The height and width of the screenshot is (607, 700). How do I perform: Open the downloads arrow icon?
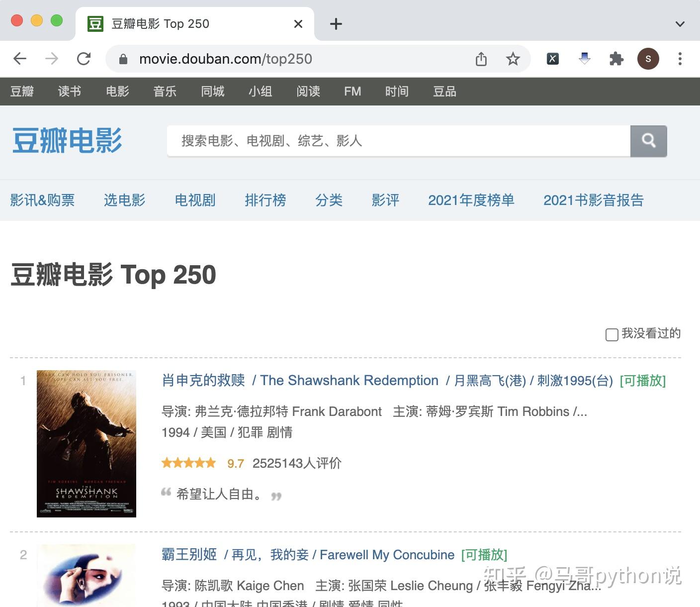tap(584, 59)
